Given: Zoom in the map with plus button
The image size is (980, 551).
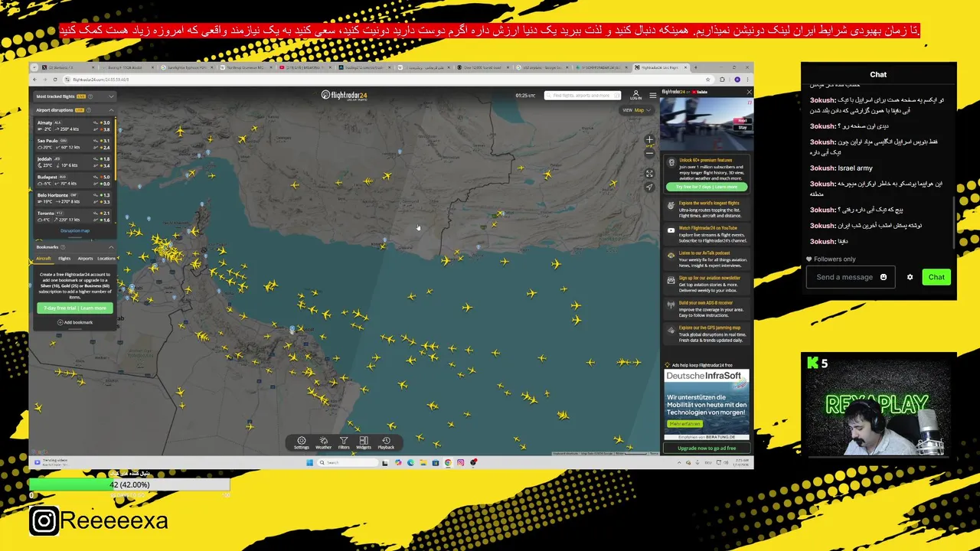Looking at the screenshot, I should [649, 139].
